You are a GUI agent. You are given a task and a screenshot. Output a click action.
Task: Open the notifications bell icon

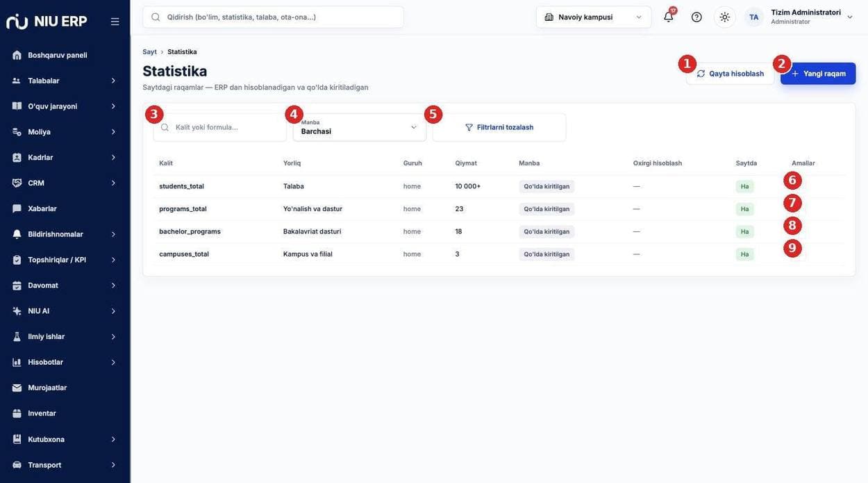tap(668, 17)
